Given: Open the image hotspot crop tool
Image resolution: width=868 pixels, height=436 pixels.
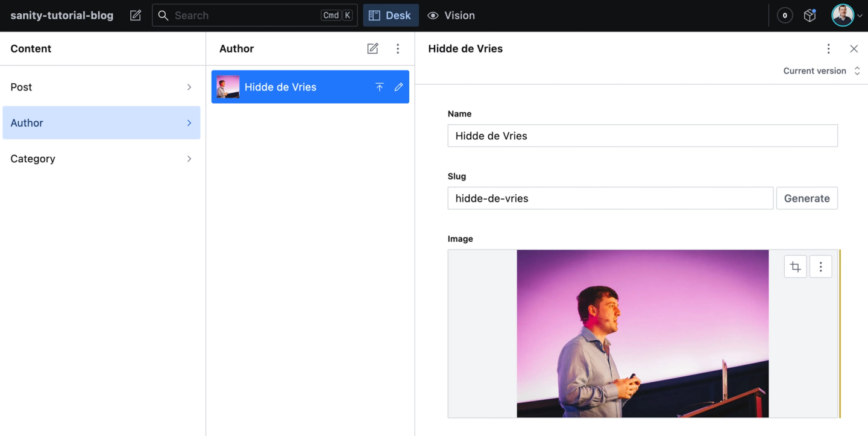Looking at the screenshot, I should 795,266.
